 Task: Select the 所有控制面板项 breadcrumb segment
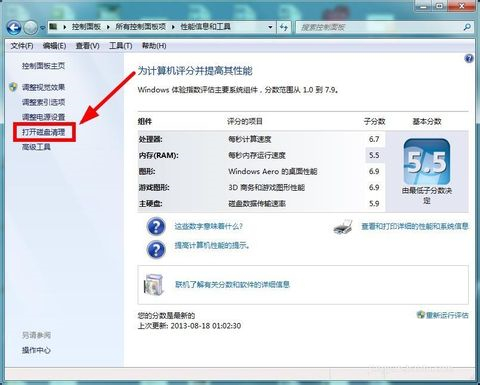point(141,27)
